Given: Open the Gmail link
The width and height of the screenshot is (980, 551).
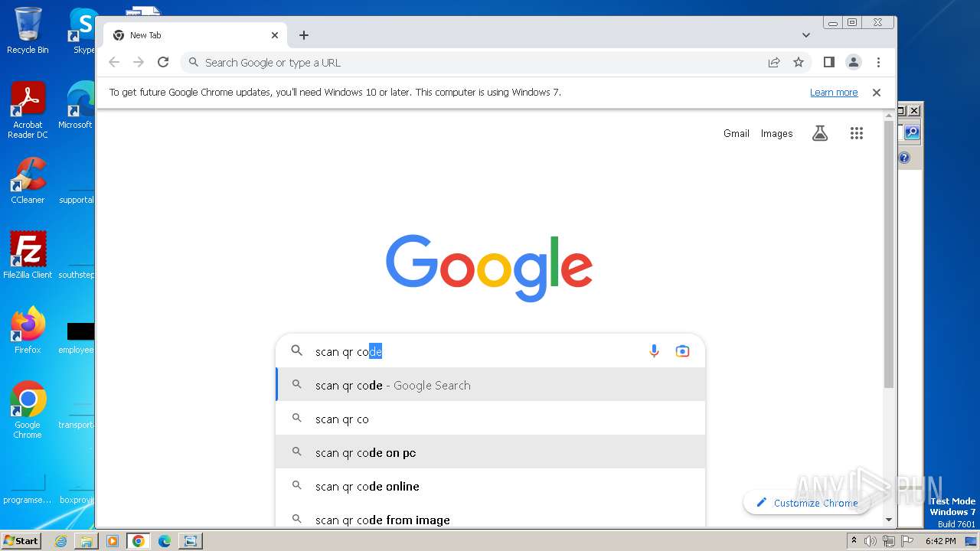Looking at the screenshot, I should click(737, 133).
